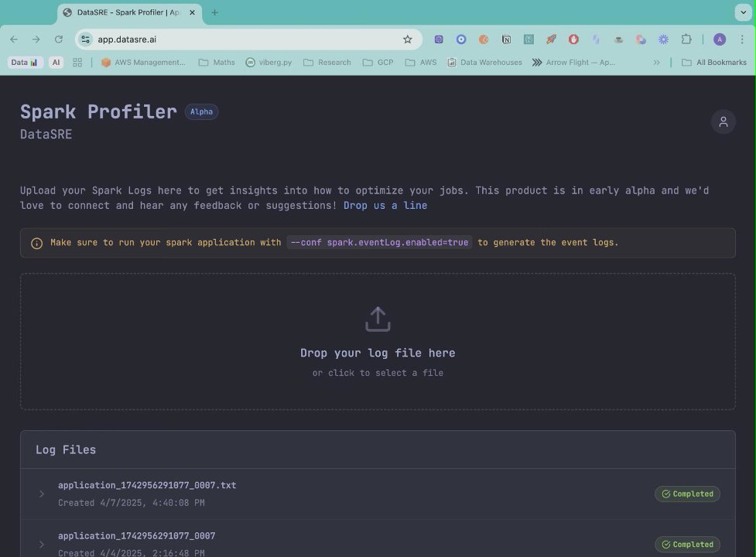Click the purple square extension icon
Viewport: 756px width, 557px height.
point(439,39)
